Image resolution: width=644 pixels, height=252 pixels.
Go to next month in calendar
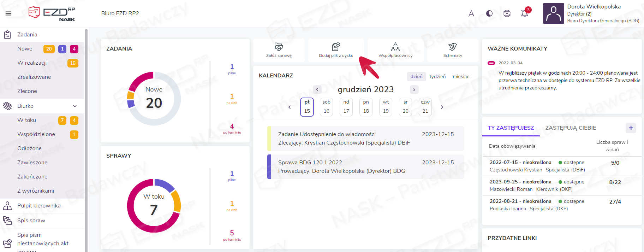(414, 89)
